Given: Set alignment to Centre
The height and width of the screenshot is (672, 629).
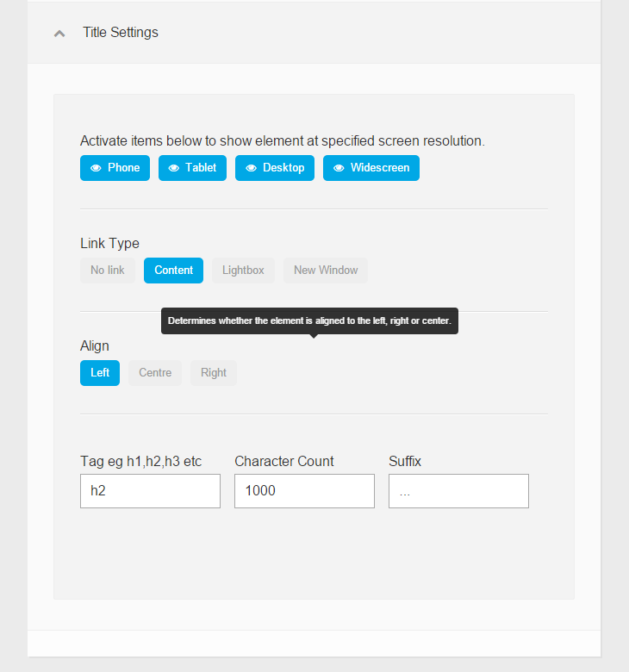Looking at the screenshot, I should click(155, 373).
